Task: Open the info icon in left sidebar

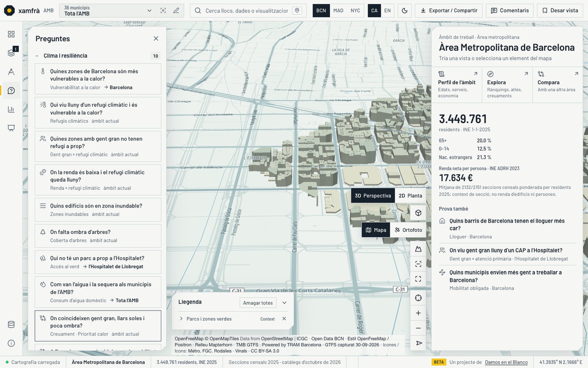Action: click(x=11, y=343)
